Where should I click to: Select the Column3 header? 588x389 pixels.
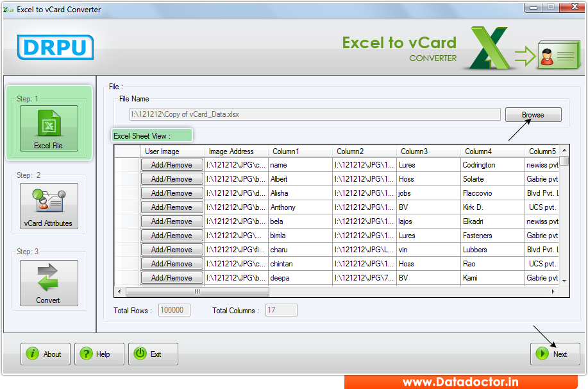click(428, 151)
